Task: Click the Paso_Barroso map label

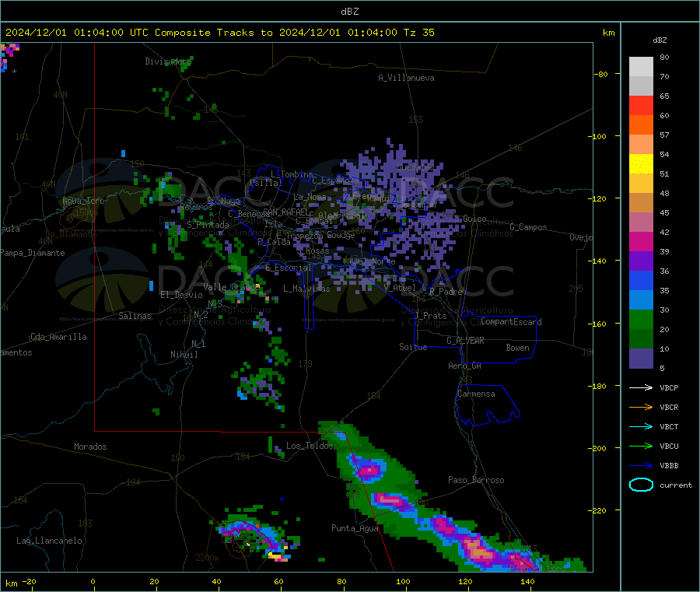Action: click(x=476, y=480)
